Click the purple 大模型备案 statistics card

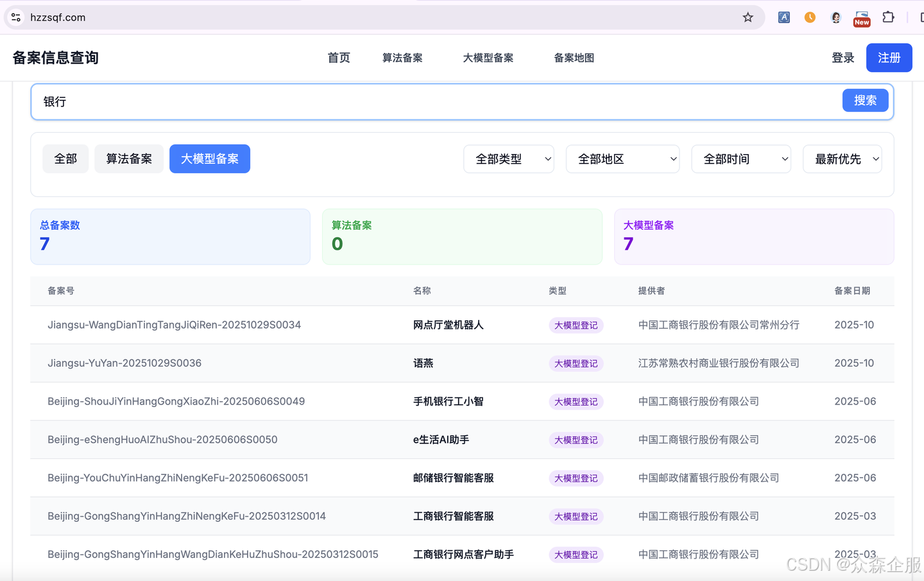coord(754,237)
